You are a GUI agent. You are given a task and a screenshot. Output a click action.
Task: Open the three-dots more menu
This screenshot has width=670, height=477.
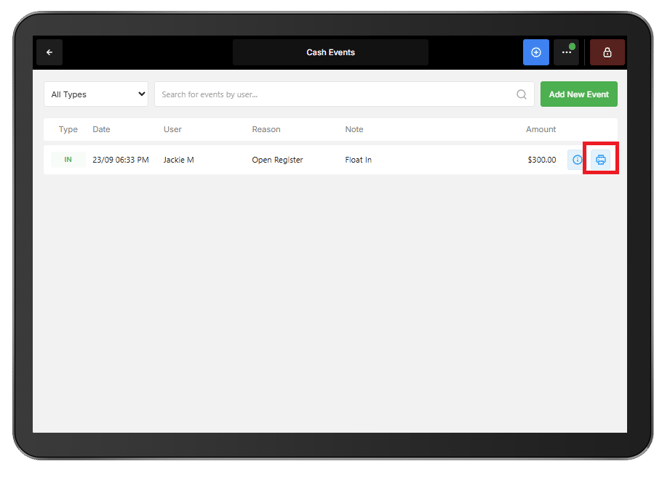coord(567,52)
